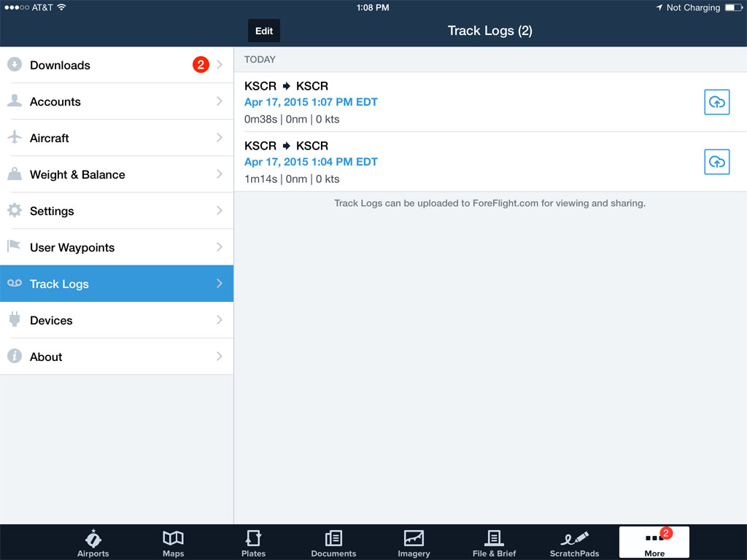Tap the red 2 badge on More tab
Image resolution: width=747 pixels, height=560 pixels.
(666, 533)
